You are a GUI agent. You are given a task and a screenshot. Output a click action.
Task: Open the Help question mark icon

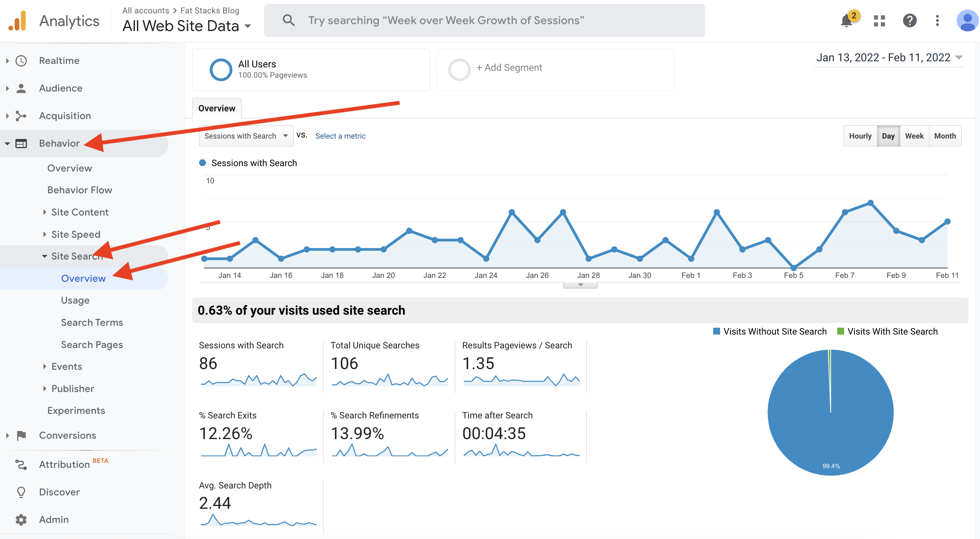click(910, 20)
